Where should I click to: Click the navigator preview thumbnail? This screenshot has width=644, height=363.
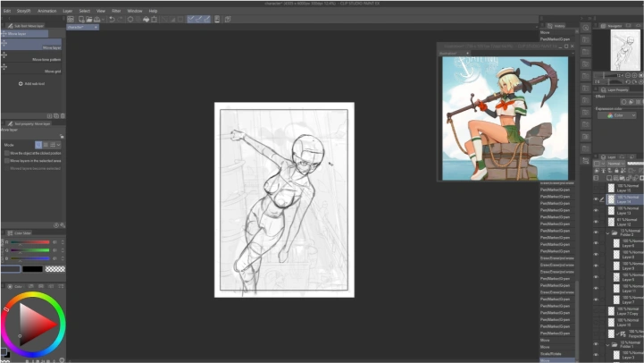[x=625, y=50]
